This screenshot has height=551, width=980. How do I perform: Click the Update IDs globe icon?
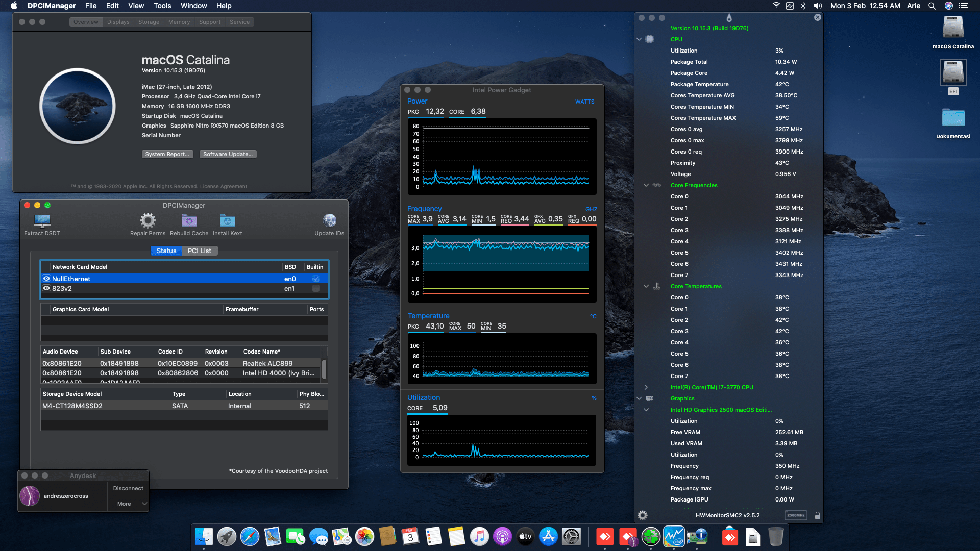click(x=329, y=221)
